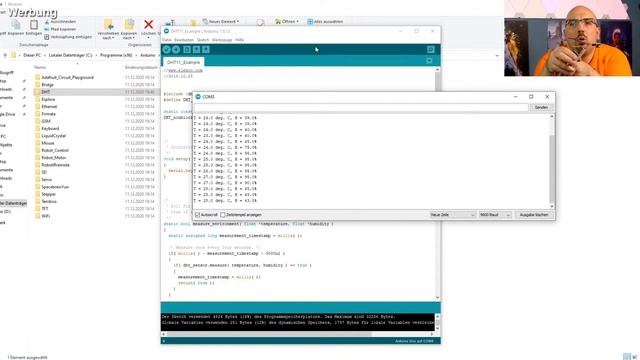
Task: Select the TFT folder
Action: [x=44, y=209]
